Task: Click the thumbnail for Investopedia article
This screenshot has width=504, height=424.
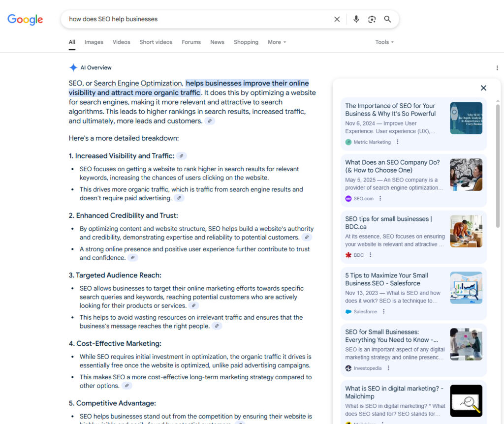Action: [466, 344]
